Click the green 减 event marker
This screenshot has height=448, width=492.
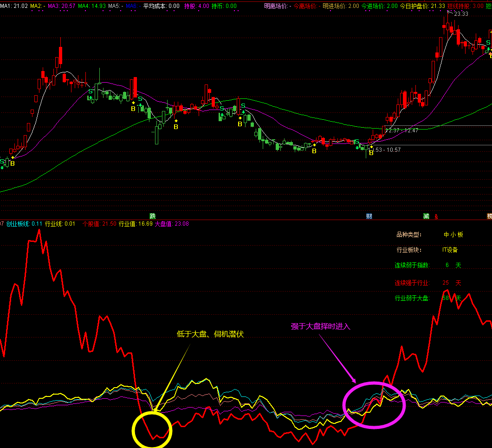point(426,216)
